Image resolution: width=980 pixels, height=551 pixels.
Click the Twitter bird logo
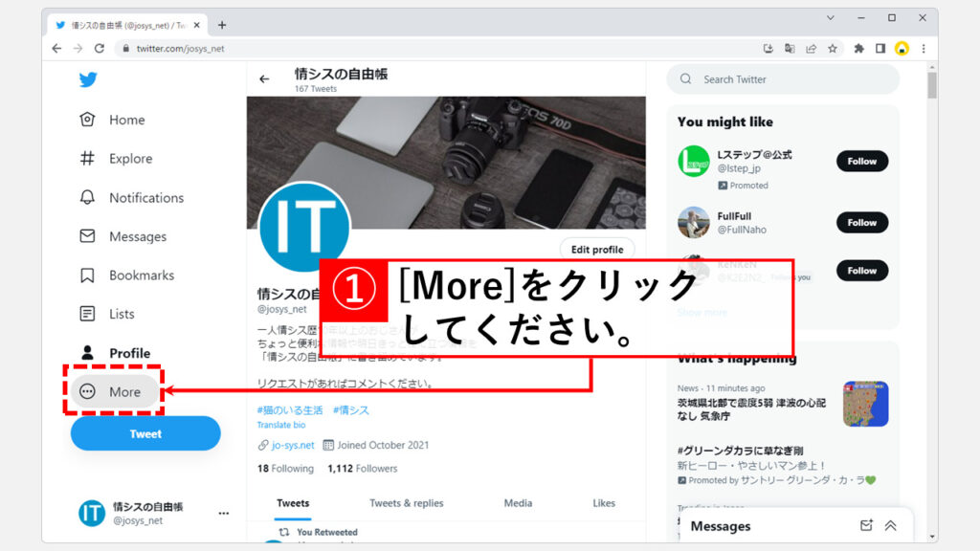coord(88,79)
